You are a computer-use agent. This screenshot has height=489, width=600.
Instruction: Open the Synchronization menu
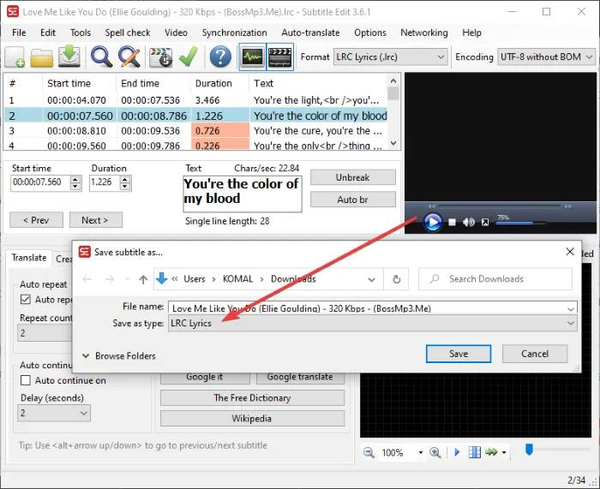point(235,33)
